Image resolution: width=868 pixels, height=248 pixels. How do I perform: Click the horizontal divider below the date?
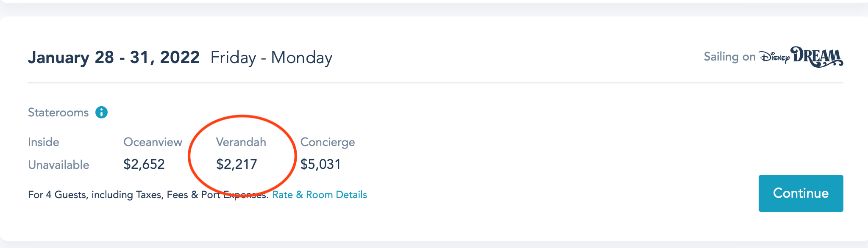point(435,83)
